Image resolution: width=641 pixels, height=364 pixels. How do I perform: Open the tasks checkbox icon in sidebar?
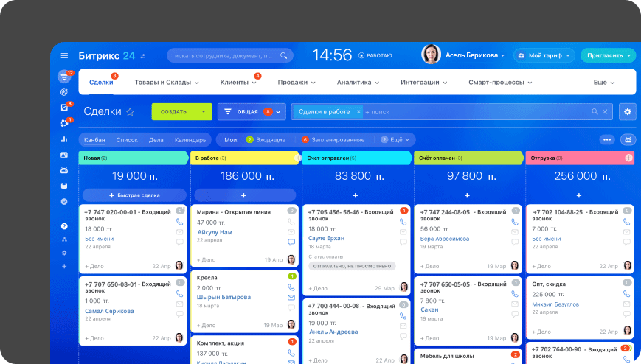pos(64,107)
